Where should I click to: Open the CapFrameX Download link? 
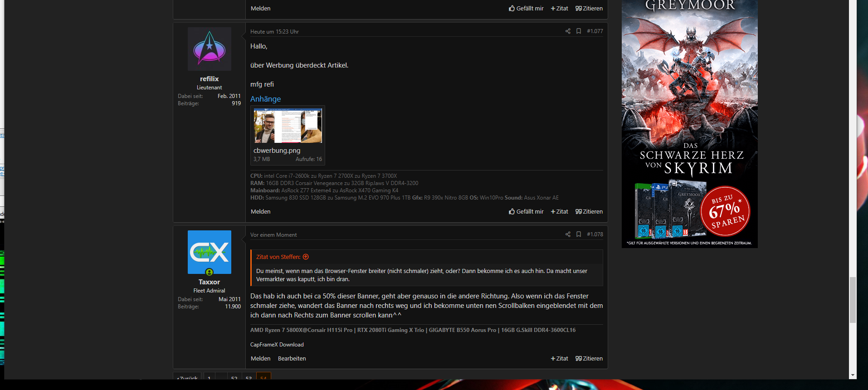277,345
